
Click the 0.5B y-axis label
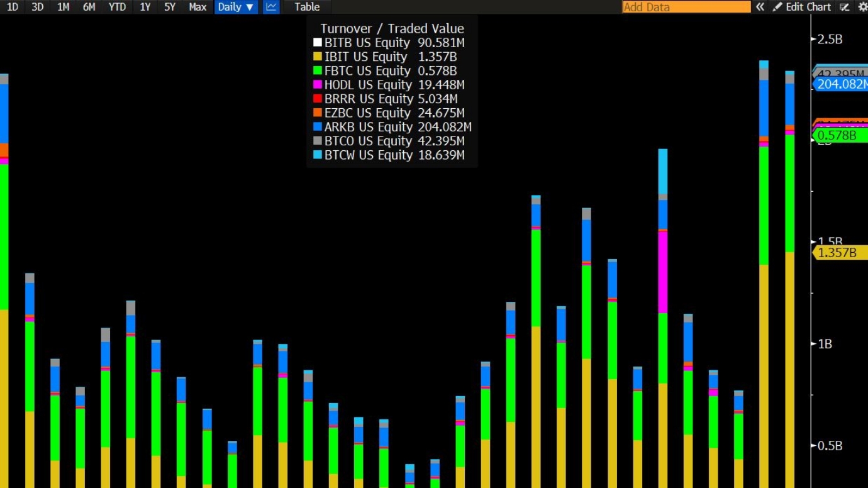coord(830,446)
